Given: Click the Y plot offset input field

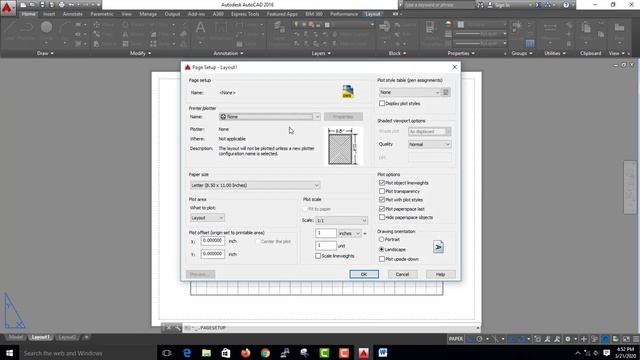Looking at the screenshot, I should pos(213,254).
